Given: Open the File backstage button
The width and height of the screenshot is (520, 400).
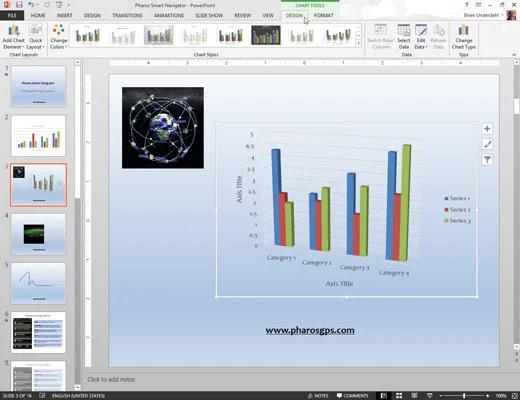Looking at the screenshot, I should click(12, 15).
